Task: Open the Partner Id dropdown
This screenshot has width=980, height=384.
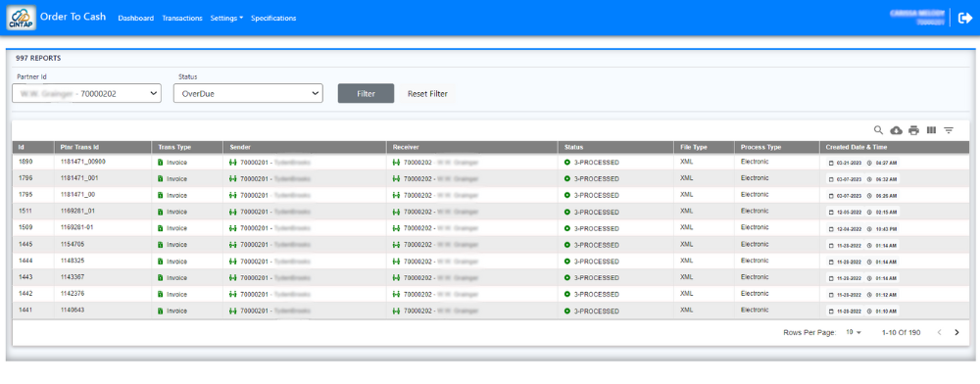Action: coord(87,94)
